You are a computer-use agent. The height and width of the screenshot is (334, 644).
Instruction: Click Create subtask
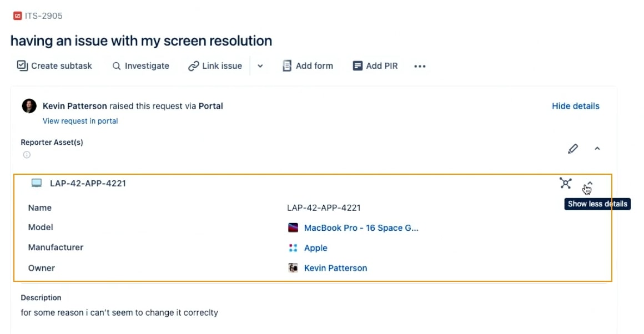[54, 65]
